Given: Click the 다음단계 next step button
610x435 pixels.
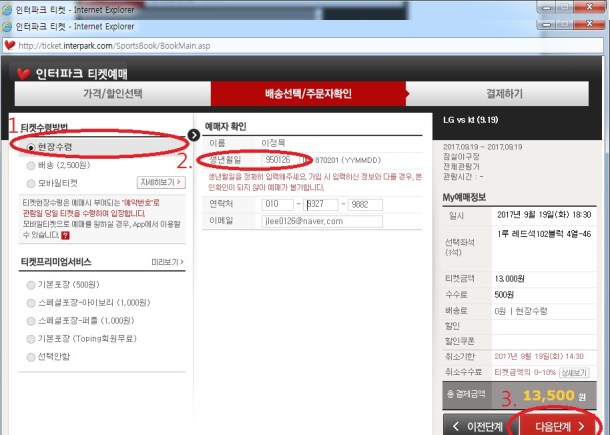Looking at the screenshot, I should (559, 425).
